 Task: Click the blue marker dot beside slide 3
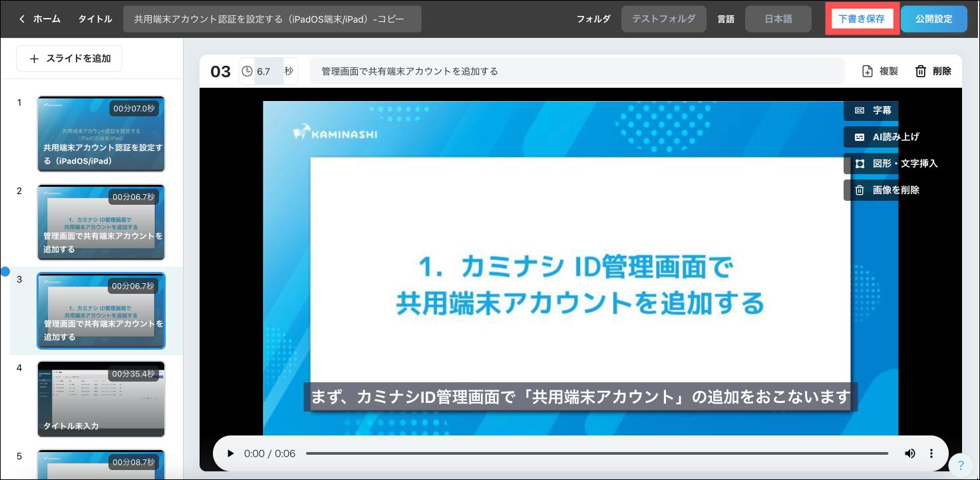(x=5, y=271)
